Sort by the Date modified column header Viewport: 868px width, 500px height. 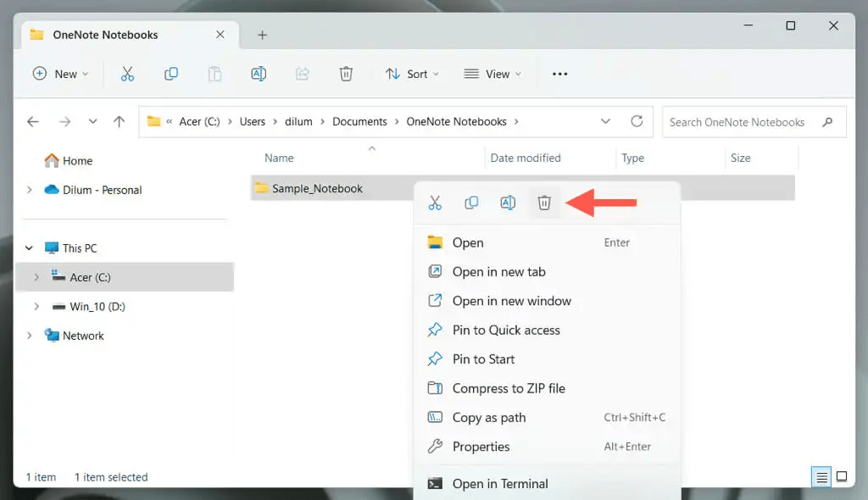coord(526,158)
